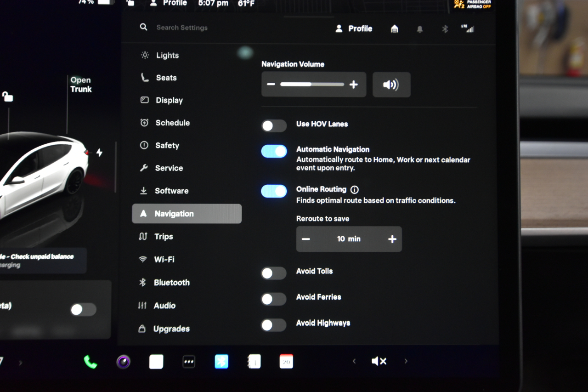This screenshot has height=392, width=588.
Task: Open the app launcher ellipsis in the dock
Action: click(x=189, y=362)
